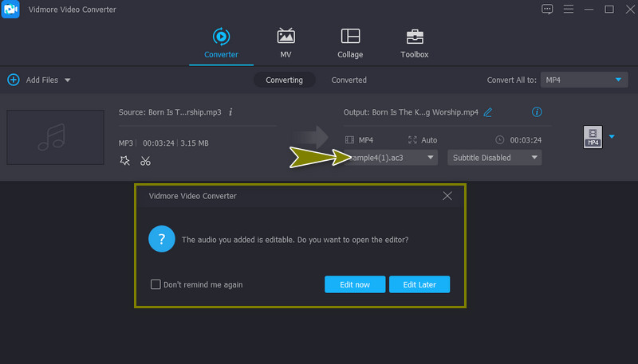Click the output info circle icon
This screenshot has height=364, width=638.
pos(537,112)
